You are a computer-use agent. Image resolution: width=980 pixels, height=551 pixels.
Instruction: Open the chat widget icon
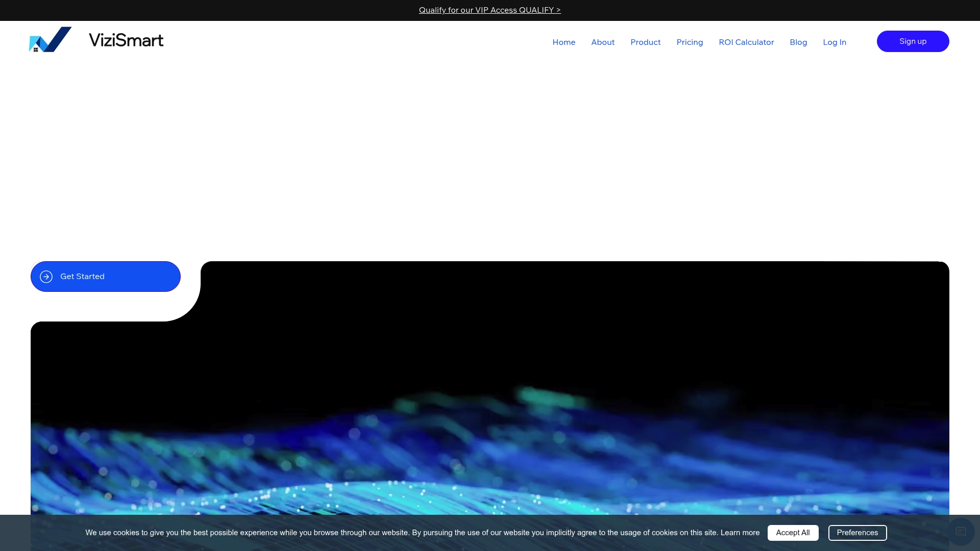(x=961, y=532)
